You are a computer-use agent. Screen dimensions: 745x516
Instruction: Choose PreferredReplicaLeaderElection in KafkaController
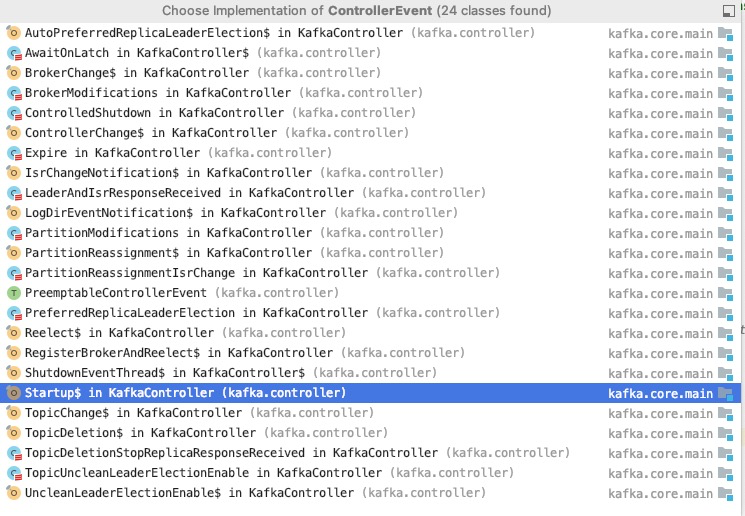point(371,313)
